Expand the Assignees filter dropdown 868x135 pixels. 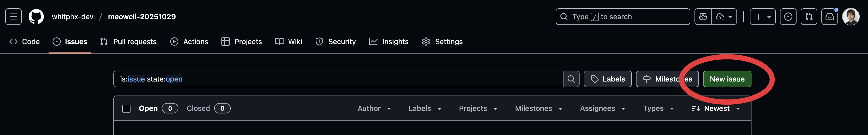point(603,108)
